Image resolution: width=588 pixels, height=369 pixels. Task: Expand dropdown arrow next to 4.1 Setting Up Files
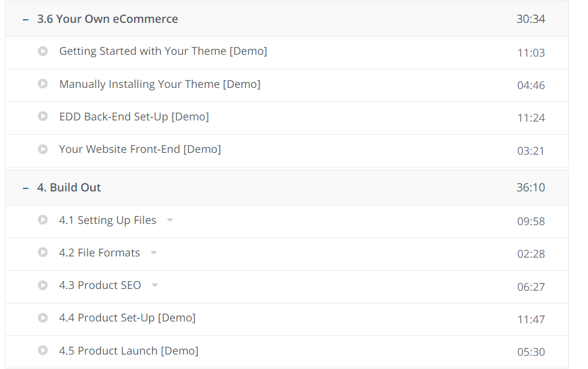point(170,220)
